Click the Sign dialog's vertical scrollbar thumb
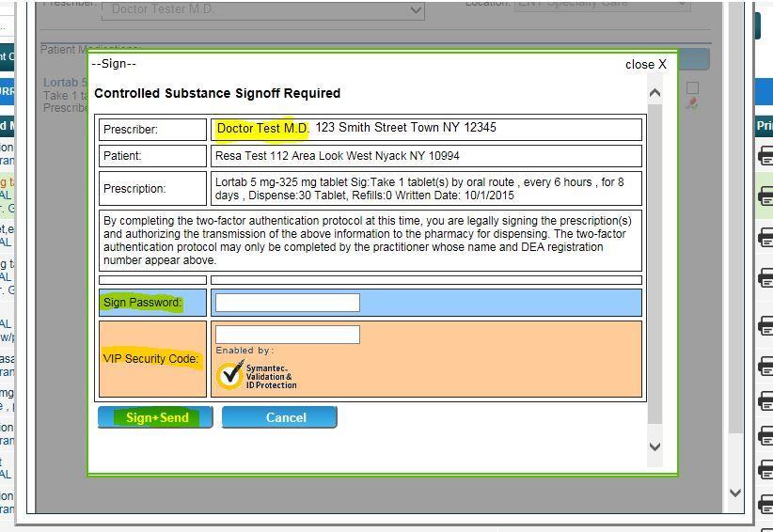The width and height of the screenshot is (773, 532). pyautogui.click(x=655, y=263)
